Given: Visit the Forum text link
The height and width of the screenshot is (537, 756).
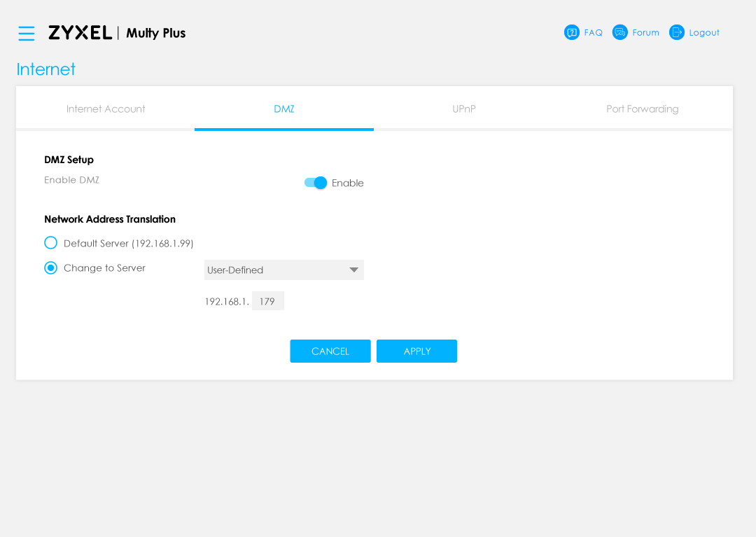Looking at the screenshot, I should tap(645, 33).
